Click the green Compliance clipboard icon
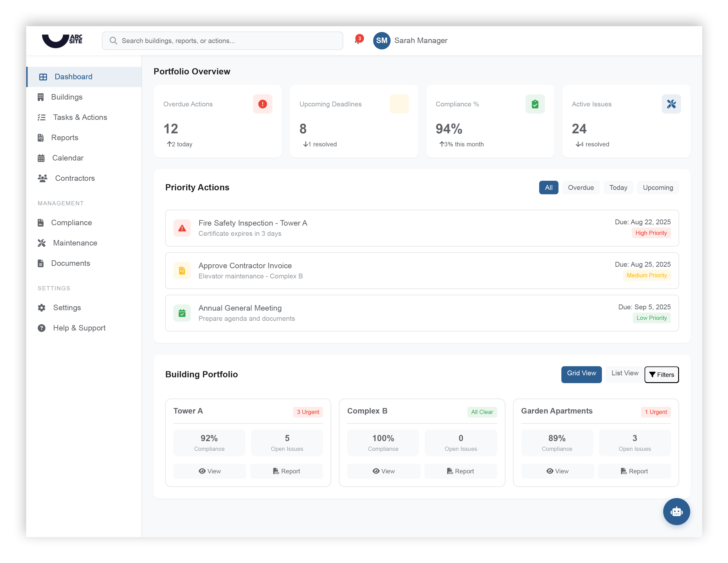 coord(535,104)
